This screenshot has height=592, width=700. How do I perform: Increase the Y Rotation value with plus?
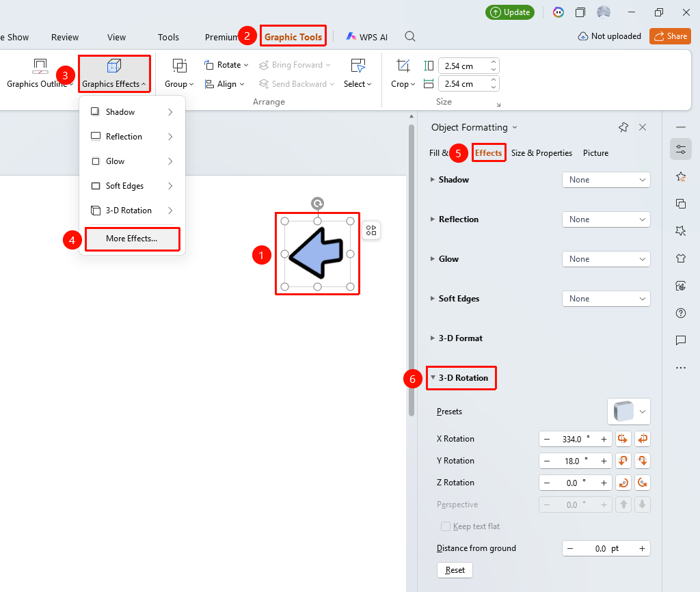pos(604,461)
